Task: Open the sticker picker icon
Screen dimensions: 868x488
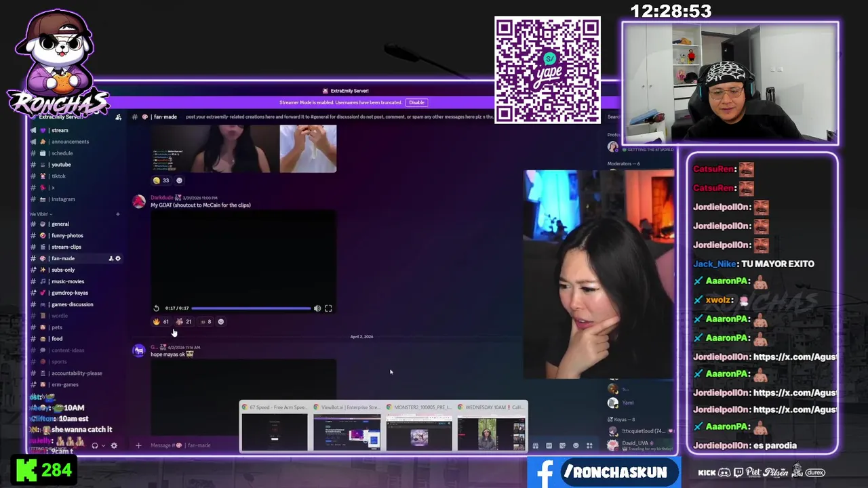Action: [x=563, y=445]
